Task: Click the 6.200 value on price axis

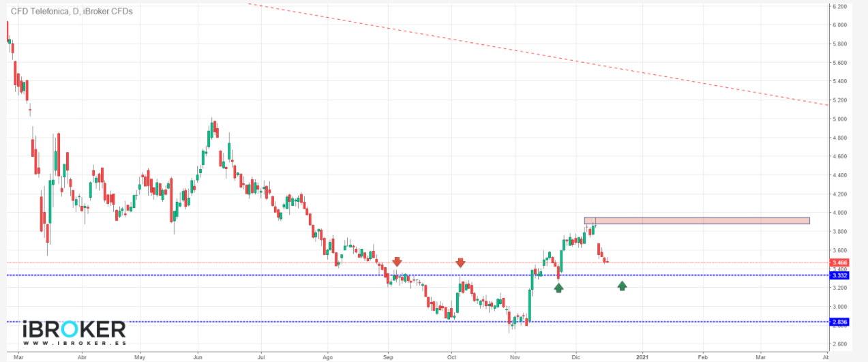Action: click(x=839, y=6)
